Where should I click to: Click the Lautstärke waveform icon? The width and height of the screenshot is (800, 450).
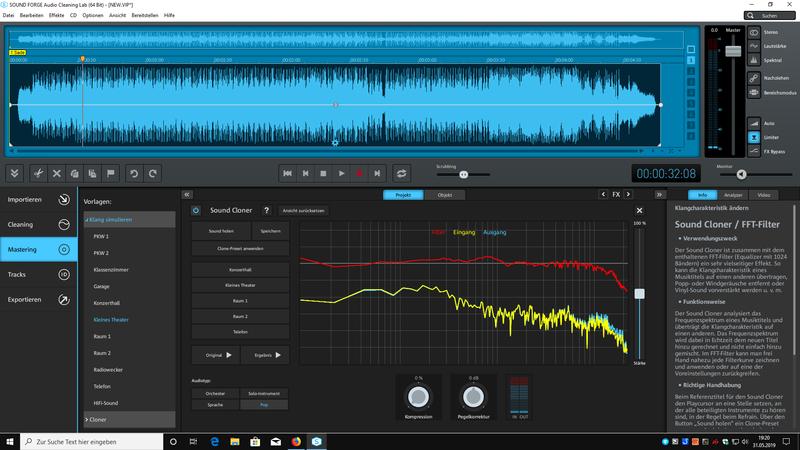(754, 46)
